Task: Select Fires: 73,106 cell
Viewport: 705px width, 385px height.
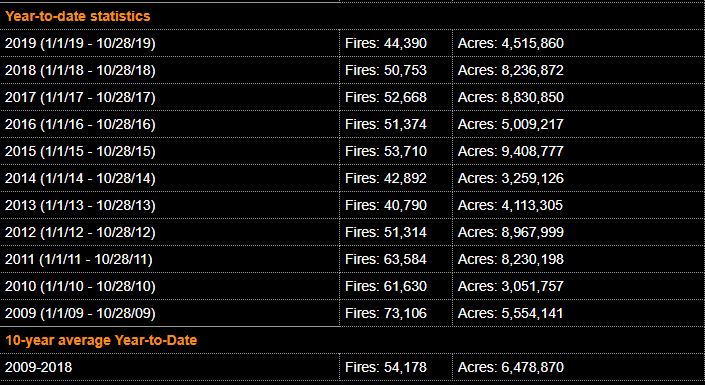Action: (386, 313)
